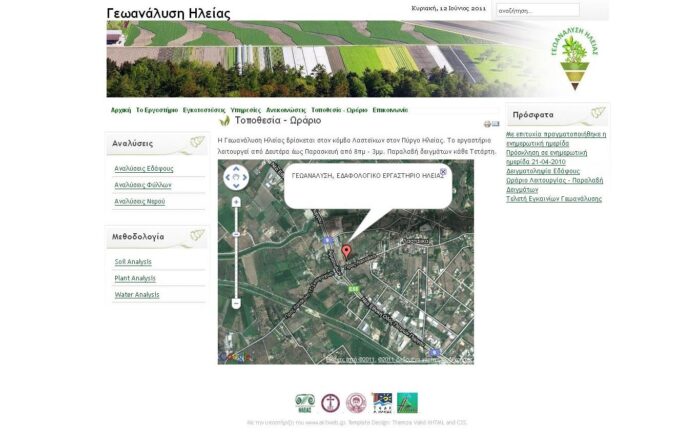Open the Εγκαταστάσεις menu item

pyautogui.click(x=204, y=110)
